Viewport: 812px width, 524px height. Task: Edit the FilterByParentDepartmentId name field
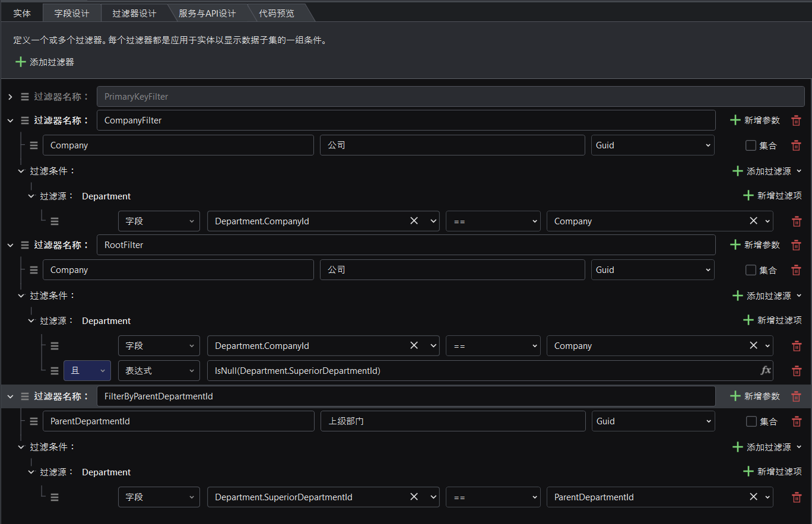(406, 396)
